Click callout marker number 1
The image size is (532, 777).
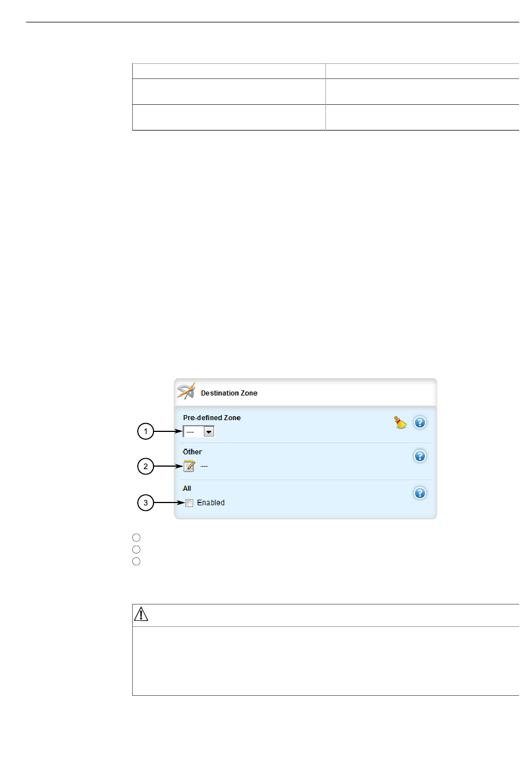[146, 431]
